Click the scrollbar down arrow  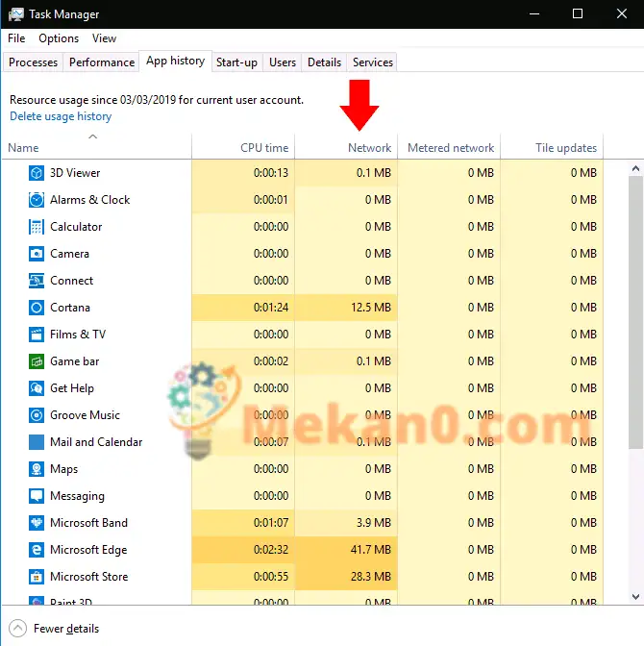(635, 597)
